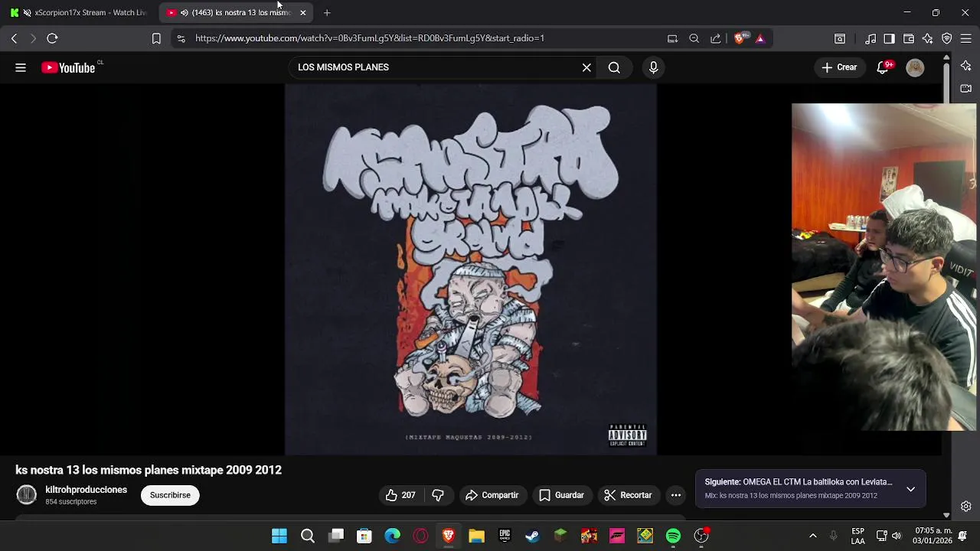Open the account avatar menu
Viewport: 980px width, 551px height.
[915, 67]
